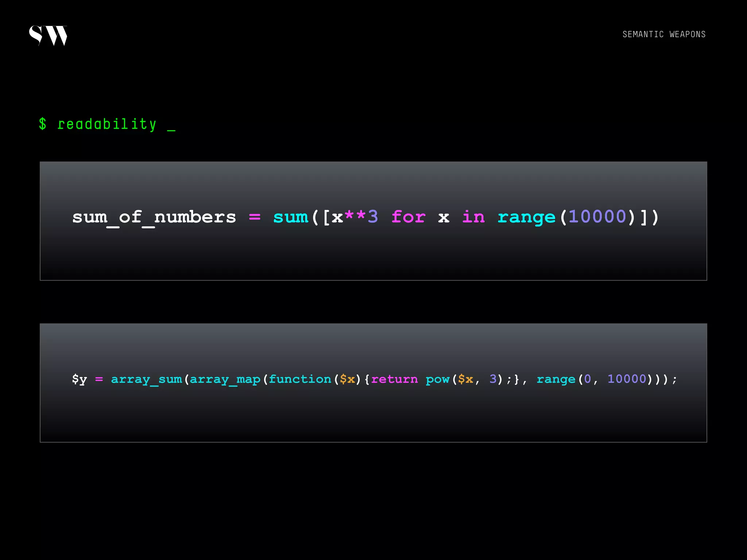Click the SW logo
This screenshot has width=747, height=560.
point(48,35)
